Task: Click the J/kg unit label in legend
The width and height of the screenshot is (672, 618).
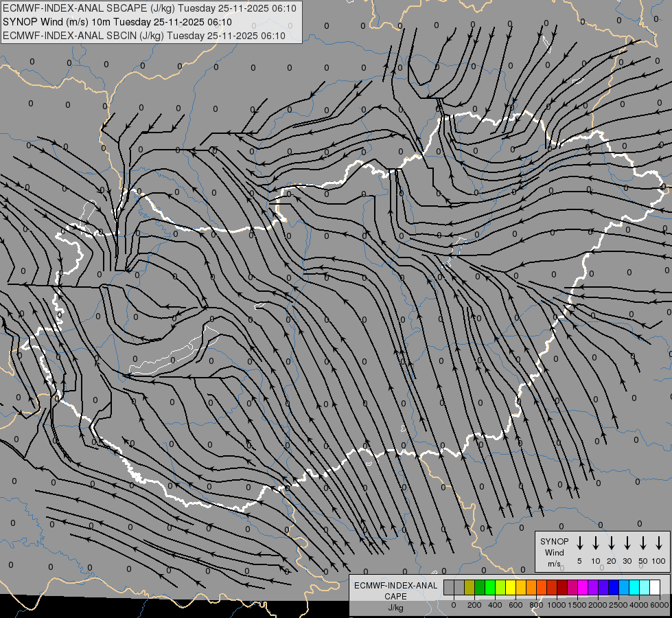Action: pos(395,608)
